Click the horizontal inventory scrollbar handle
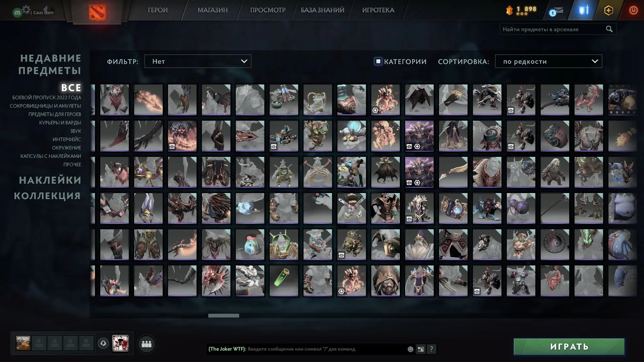 [223, 316]
